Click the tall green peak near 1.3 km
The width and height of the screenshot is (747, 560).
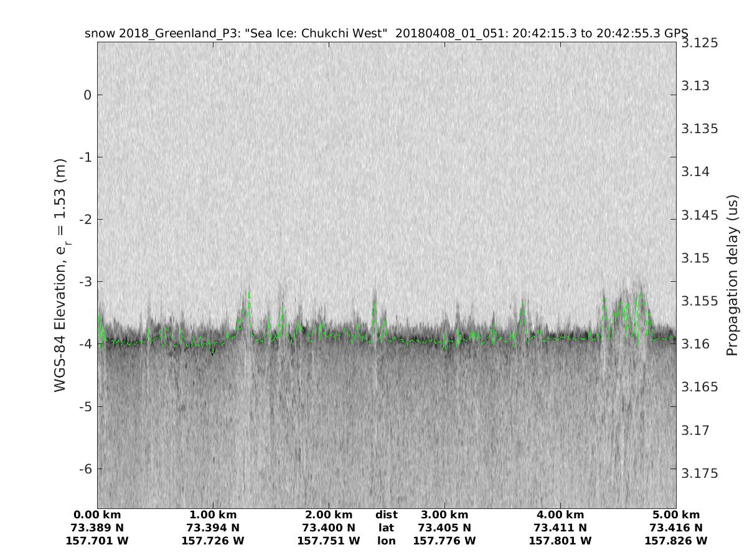pyautogui.click(x=248, y=295)
